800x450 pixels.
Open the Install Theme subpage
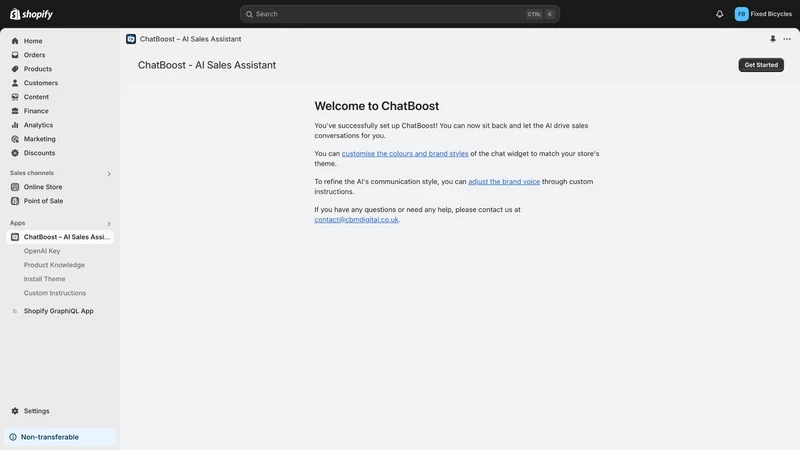click(x=44, y=279)
